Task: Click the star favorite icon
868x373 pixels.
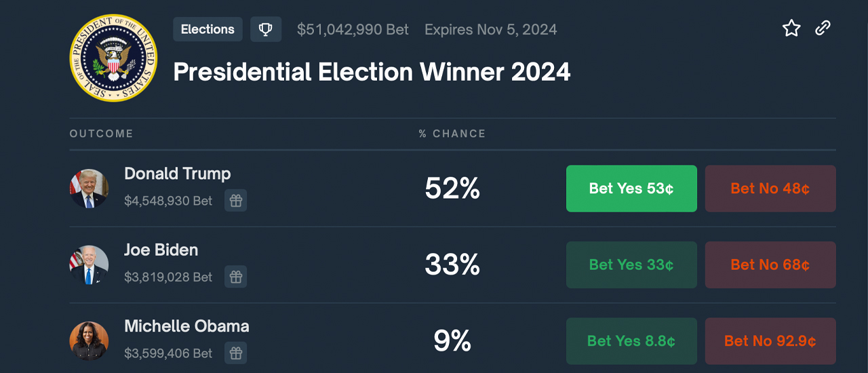Action: pyautogui.click(x=791, y=28)
